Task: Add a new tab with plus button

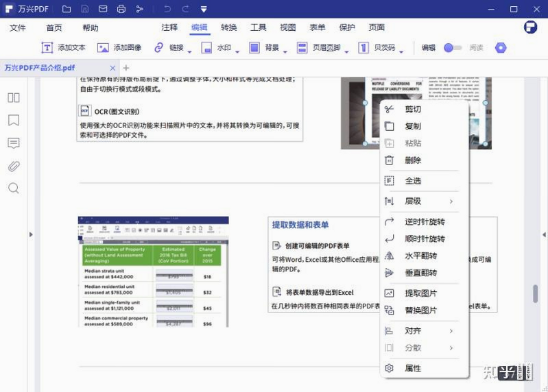Action: [126, 68]
